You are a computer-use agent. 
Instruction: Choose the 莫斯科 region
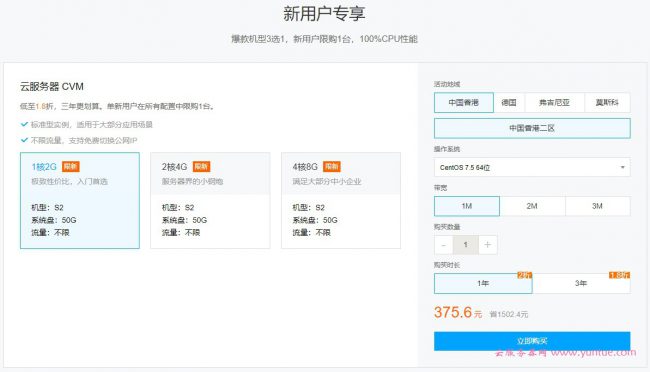point(607,102)
